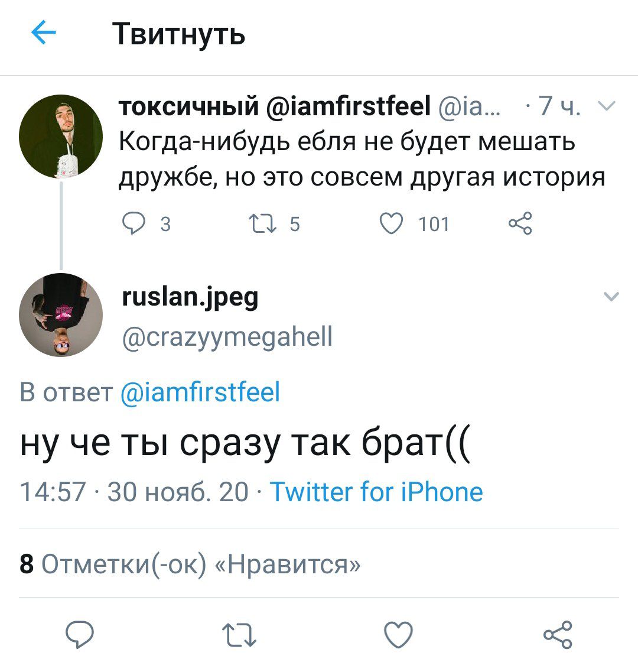The width and height of the screenshot is (638, 672).
Task: Tap the @crazyymegahell handle
Action: (227, 337)
